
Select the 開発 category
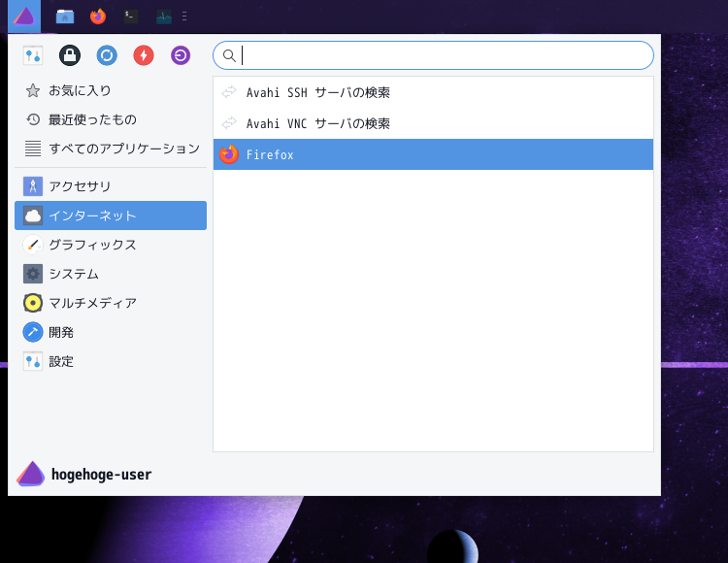coord(111,332)
